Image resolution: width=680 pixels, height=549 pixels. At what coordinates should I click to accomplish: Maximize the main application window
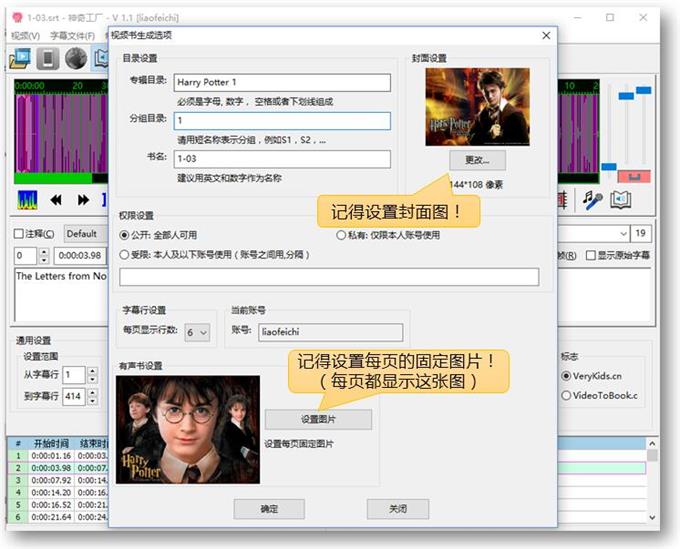pyautogui.click(x=610, y=17)
